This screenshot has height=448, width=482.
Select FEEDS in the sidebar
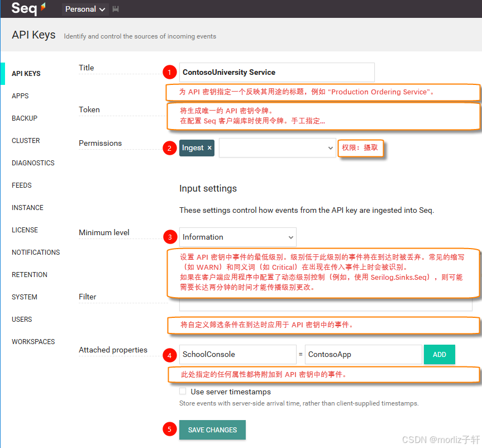22,185
